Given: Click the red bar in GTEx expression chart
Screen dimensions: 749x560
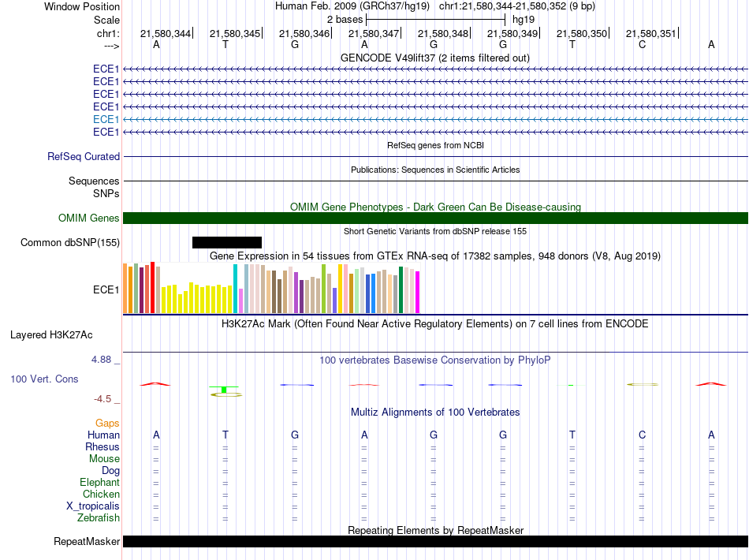Looking at the screenshot, I should point(152,287).
